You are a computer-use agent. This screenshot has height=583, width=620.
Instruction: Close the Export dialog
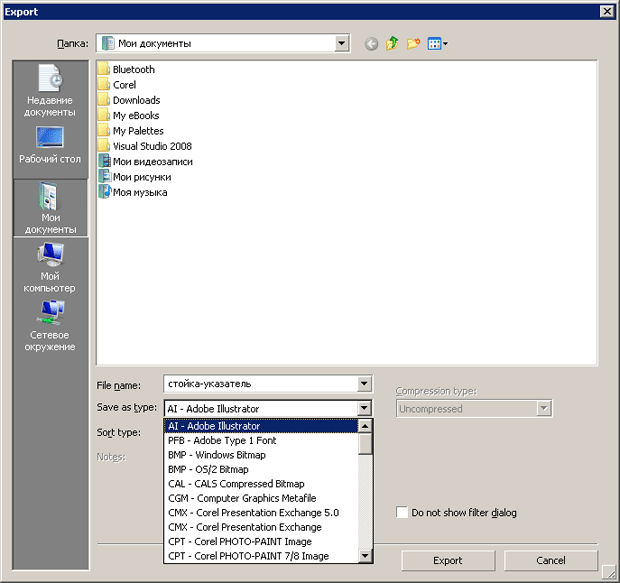tap(607, 11)
